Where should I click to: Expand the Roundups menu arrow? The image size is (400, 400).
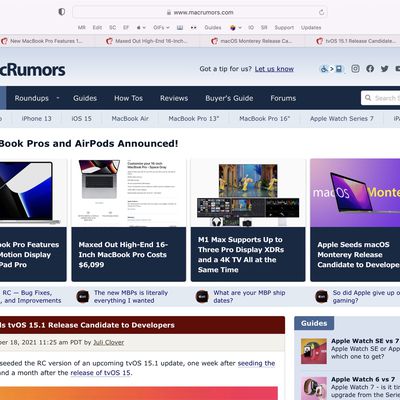tap(58, 98)
